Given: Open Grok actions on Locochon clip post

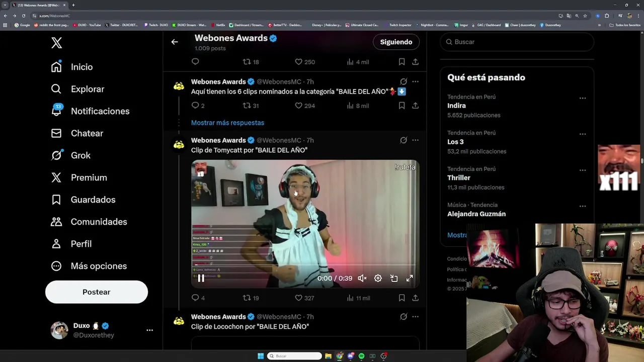Looking at the screenshot, I should pyautogui.click(x=404, y=317).
